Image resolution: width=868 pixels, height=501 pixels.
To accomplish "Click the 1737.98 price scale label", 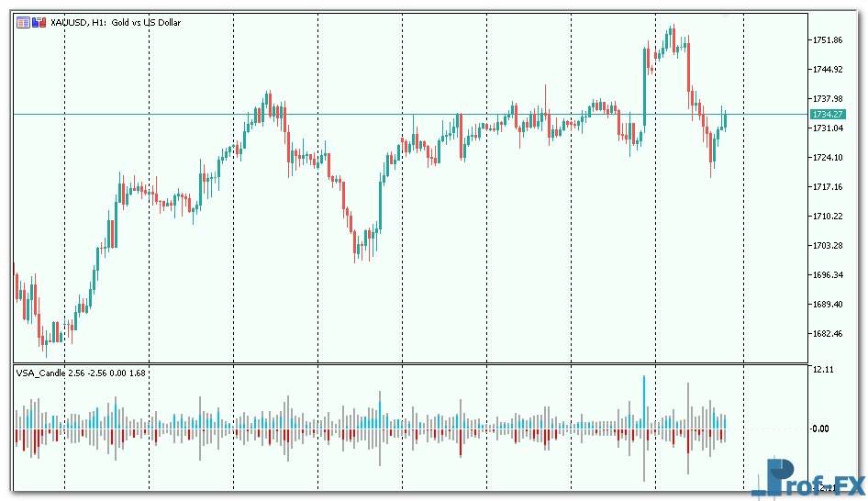I will click(827, 99).
